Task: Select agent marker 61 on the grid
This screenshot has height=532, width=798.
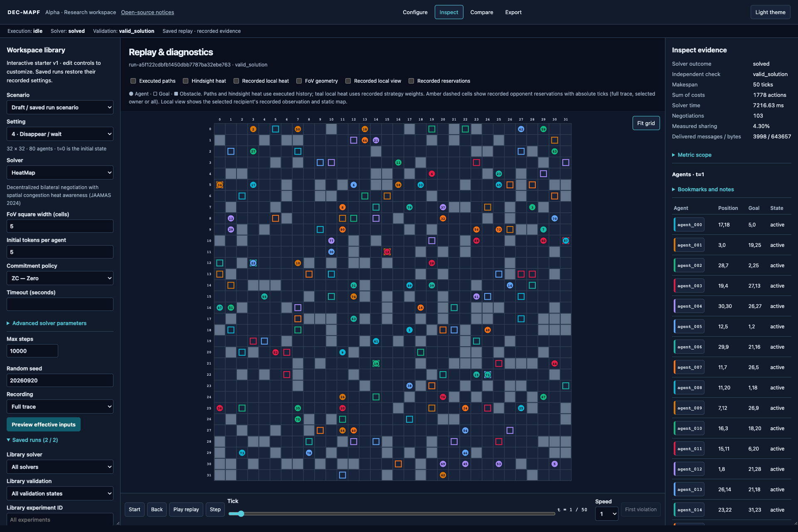Action: (476, 296)
